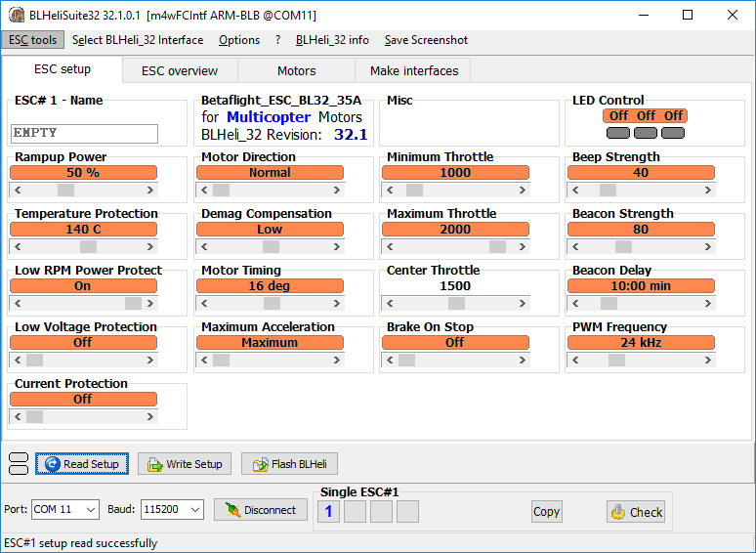756x553 pixels.
Task: Toggle the third LED control indicator
Action: [673, 133]
